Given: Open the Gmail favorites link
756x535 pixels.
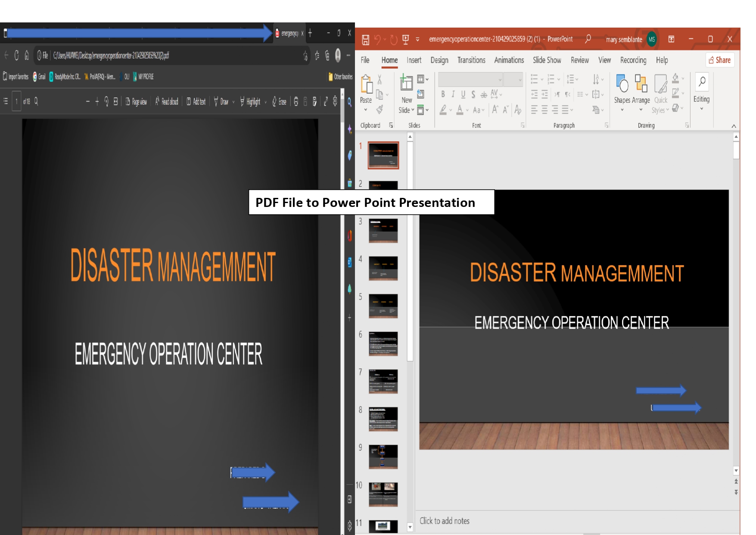Looking at the screenshot, I should click(x=39, y=77).
